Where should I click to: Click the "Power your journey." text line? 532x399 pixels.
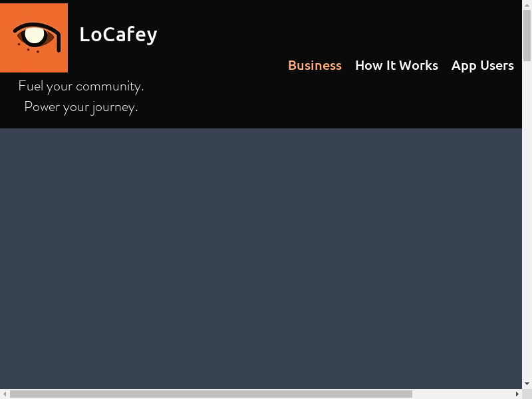pos(80,106)
